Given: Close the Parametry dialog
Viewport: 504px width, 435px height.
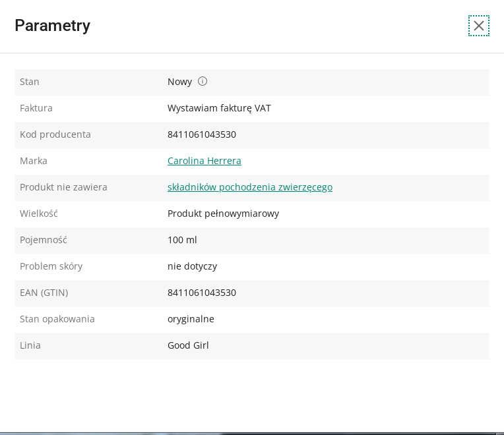Looking at the screenshot, I should 479,26.
